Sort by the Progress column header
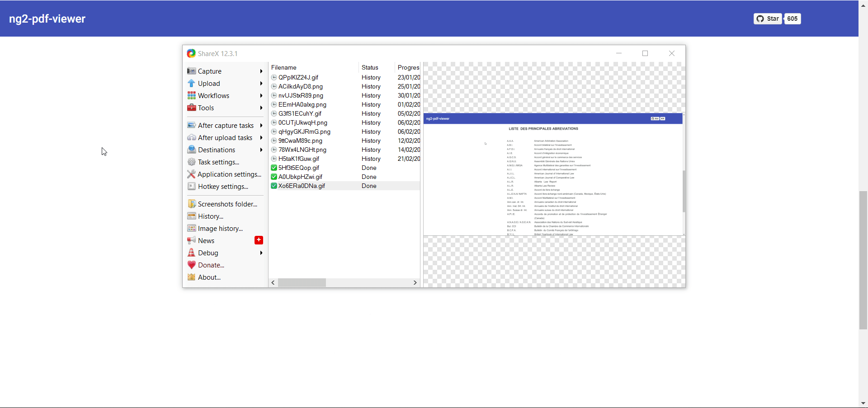The height and width of the screenshot is (408, 868). pos(408,67)
